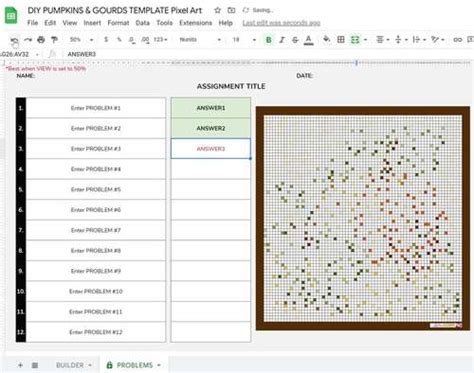Image resolution: width=474 pixels, height=373 pixels.
Task: Open the font size dropdown
Action: pos(244,40)
